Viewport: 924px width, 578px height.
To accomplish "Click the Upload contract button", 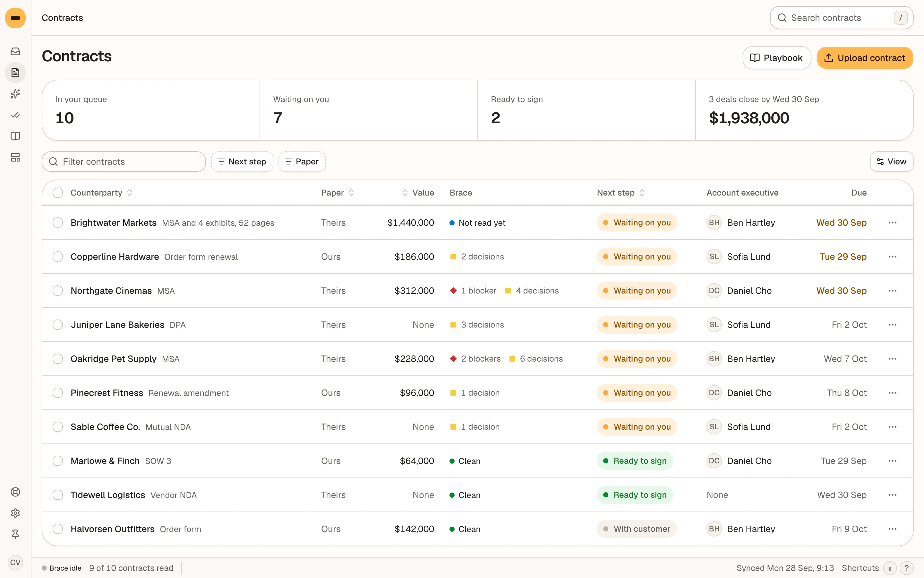I will 865,58.
